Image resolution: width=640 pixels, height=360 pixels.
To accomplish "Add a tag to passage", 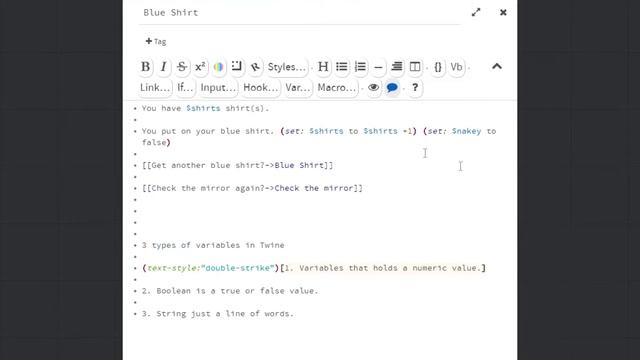I will (x=156, y=41).
